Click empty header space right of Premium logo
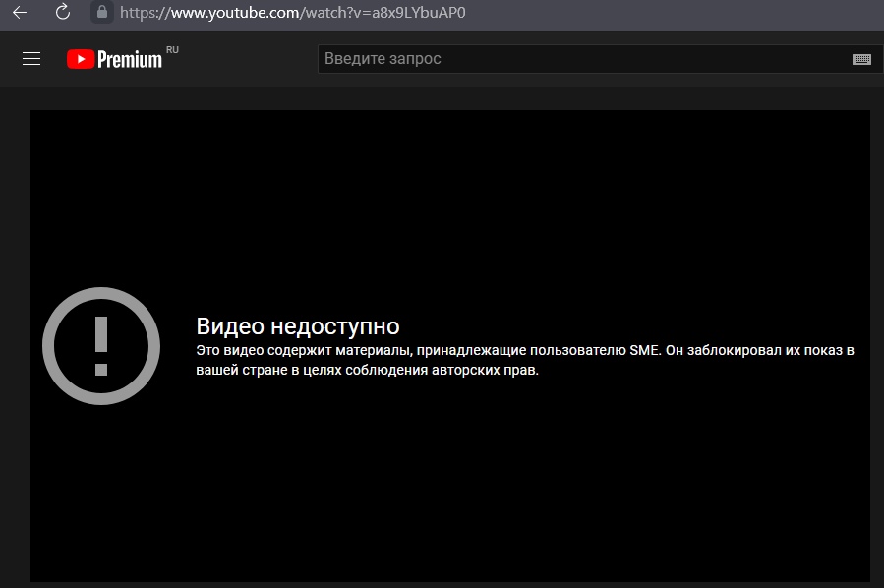This screenshot has width=884, height=588. point(246,59)
